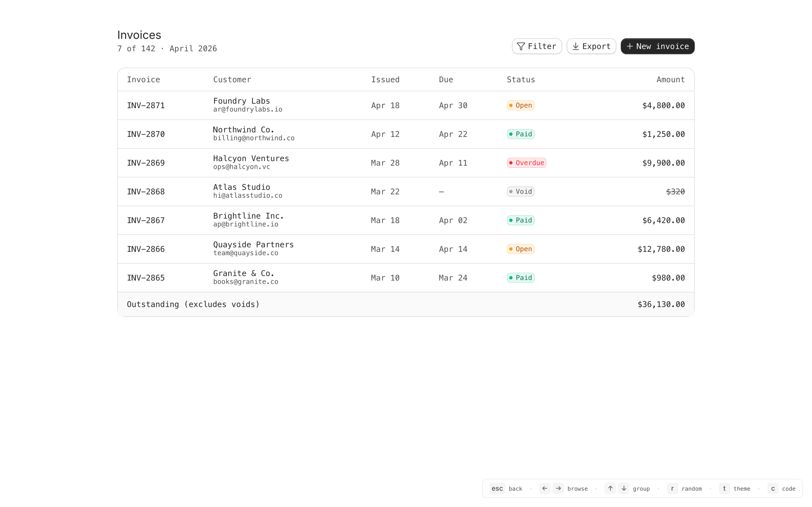Click the Paid badge on Granite & Co. row
Image resolution: width=812 pixels, height=507 pixels.
click(x=520, y=278)
